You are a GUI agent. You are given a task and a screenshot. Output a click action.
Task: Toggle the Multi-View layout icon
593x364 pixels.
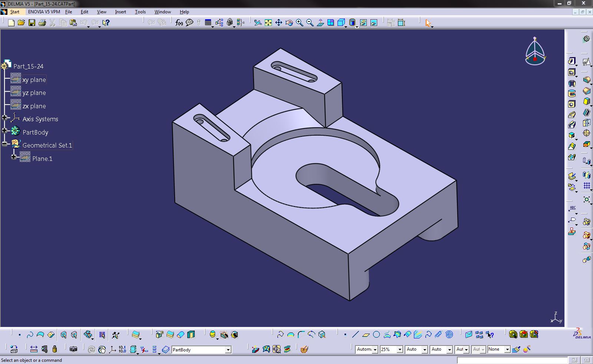coord(330,23)
